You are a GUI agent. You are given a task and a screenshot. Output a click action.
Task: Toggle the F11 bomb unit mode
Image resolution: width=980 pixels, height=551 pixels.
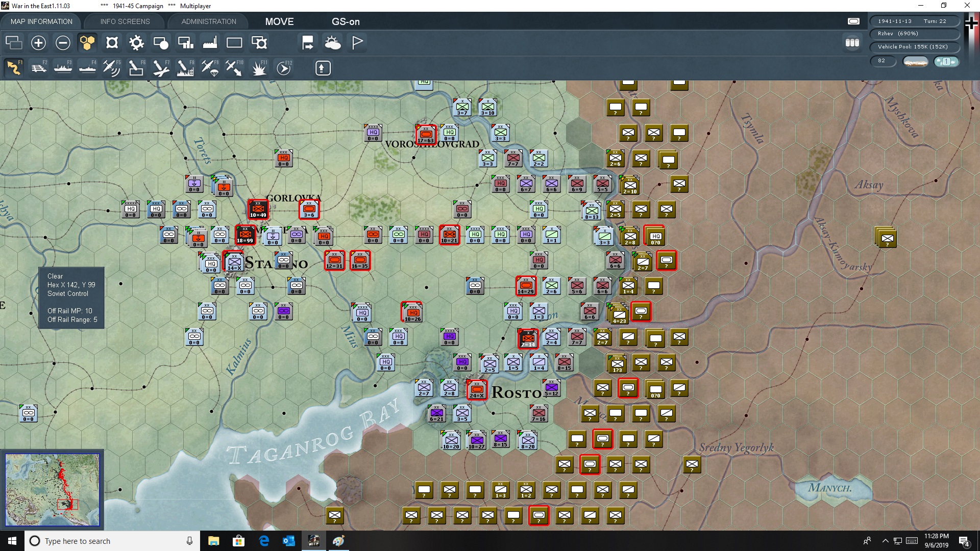(x=259, y=67)
